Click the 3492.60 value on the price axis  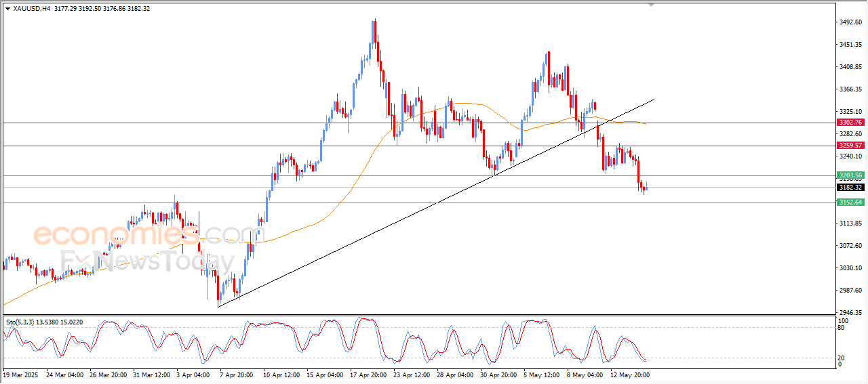tap(850, 22)
